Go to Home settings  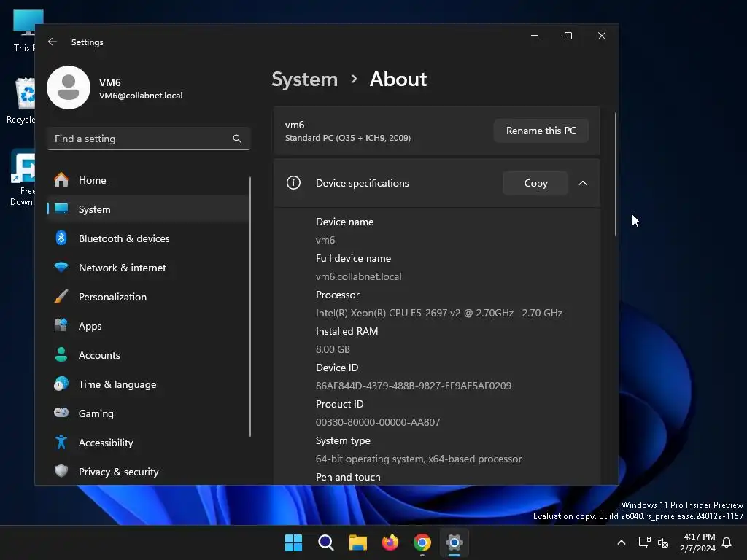click(147, 180)
